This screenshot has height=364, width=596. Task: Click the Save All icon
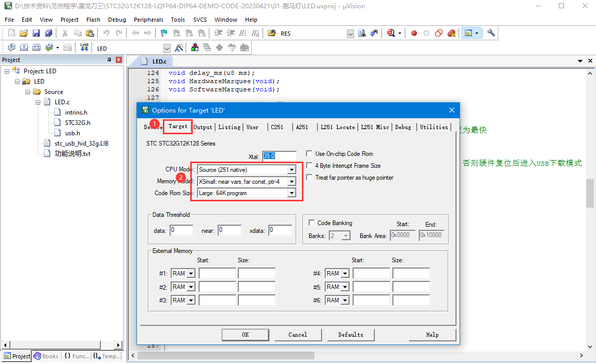[x=49, y=33]
